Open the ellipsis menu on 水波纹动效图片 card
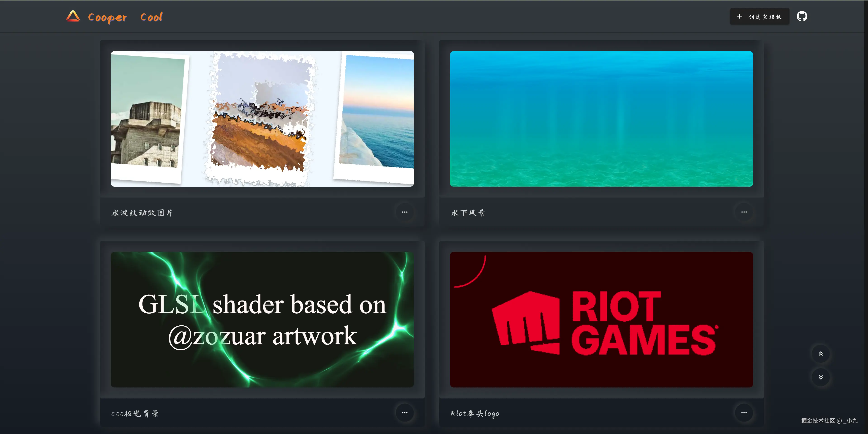The width and height of the screenshot is (868, 434). [x=405, y=212]
